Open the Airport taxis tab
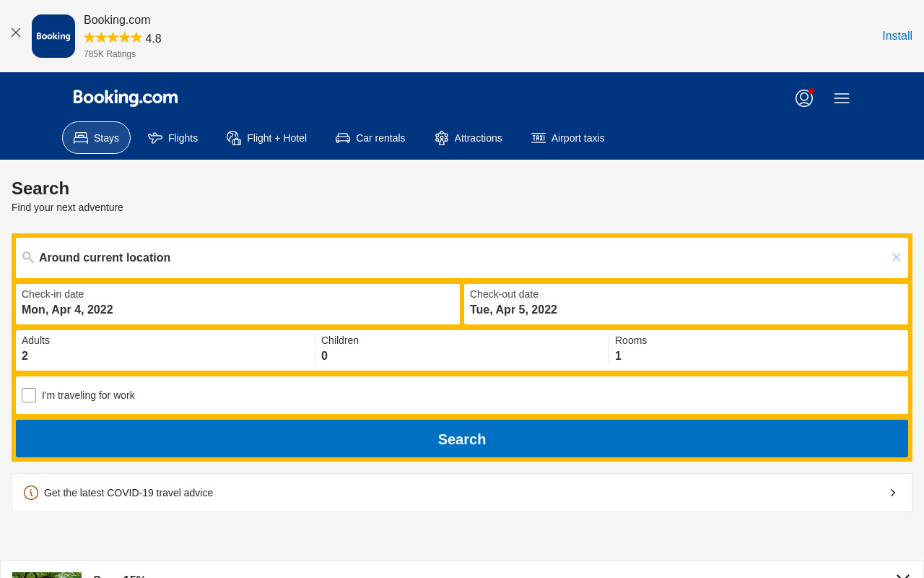This screenshot has width=924, height=578. [x=568, y=138]
